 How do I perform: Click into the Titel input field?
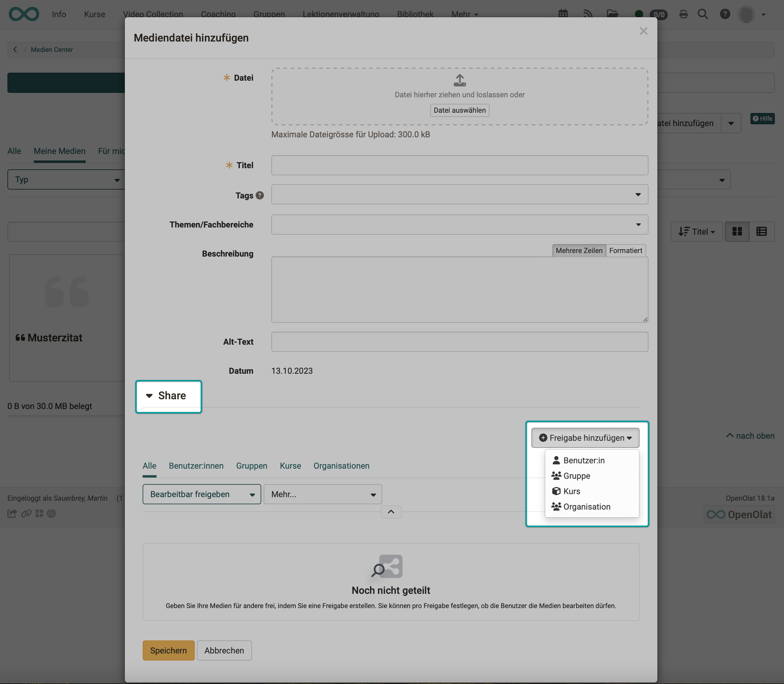459,165
